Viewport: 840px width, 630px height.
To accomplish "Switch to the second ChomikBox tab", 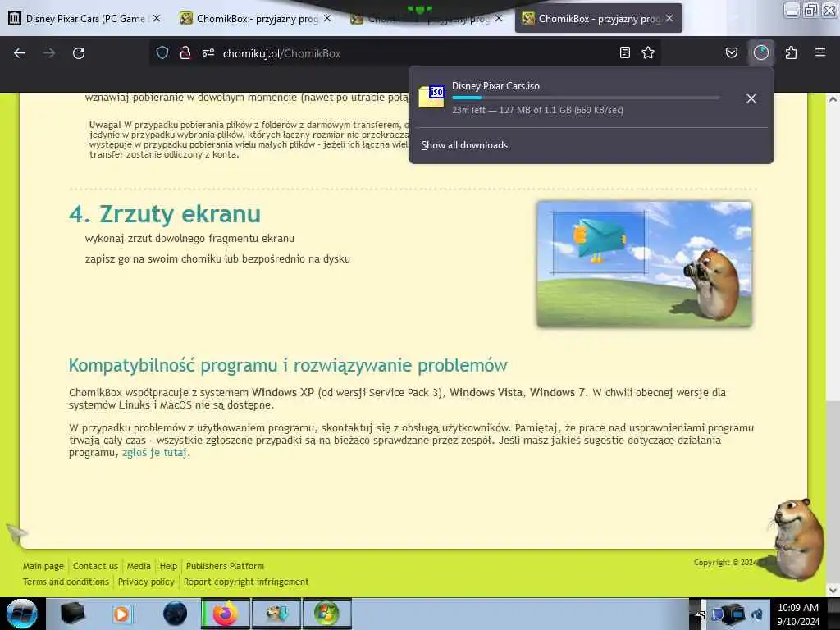I will point(256,19).
